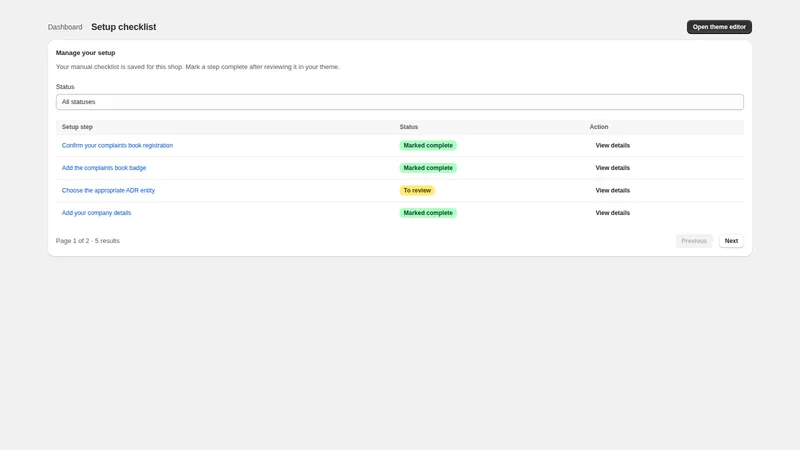Click Marked complete badge for company details row
800x450 pixels.
428,213
